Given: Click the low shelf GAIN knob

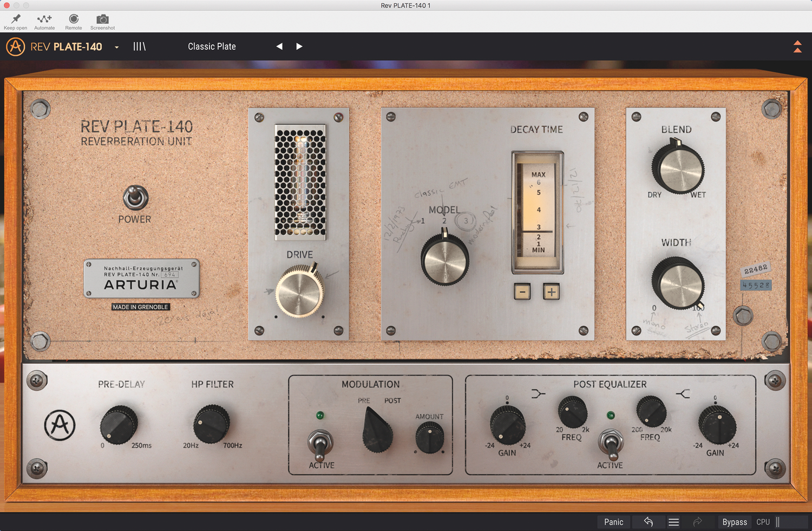Looking at the screenshot, I should click(508, 425).
